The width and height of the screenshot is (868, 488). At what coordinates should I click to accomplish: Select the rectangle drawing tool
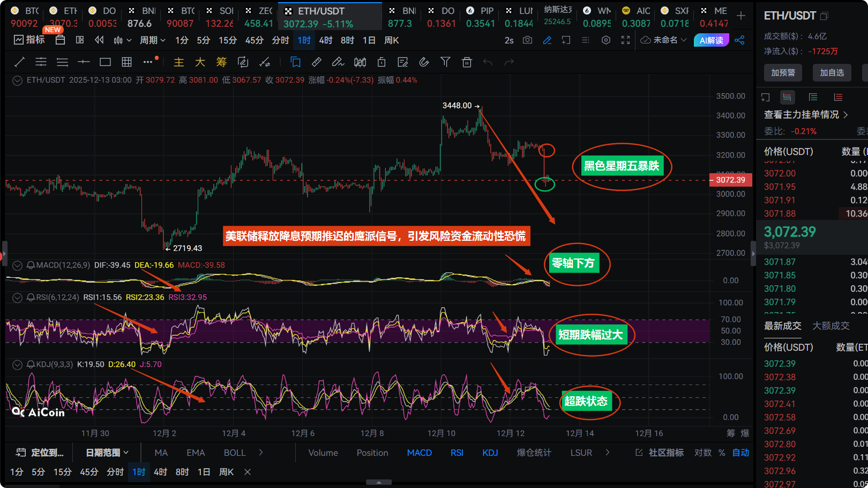click(105, 62)
